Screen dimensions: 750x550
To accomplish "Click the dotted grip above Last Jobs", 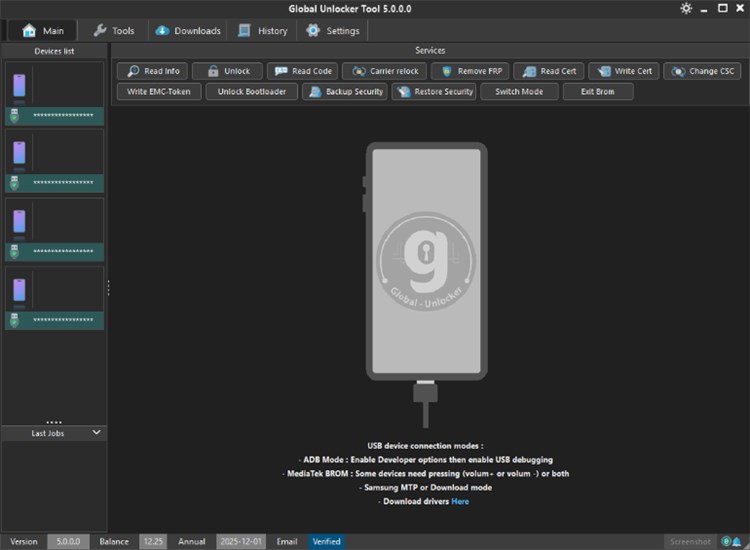I will click(54, 422).
